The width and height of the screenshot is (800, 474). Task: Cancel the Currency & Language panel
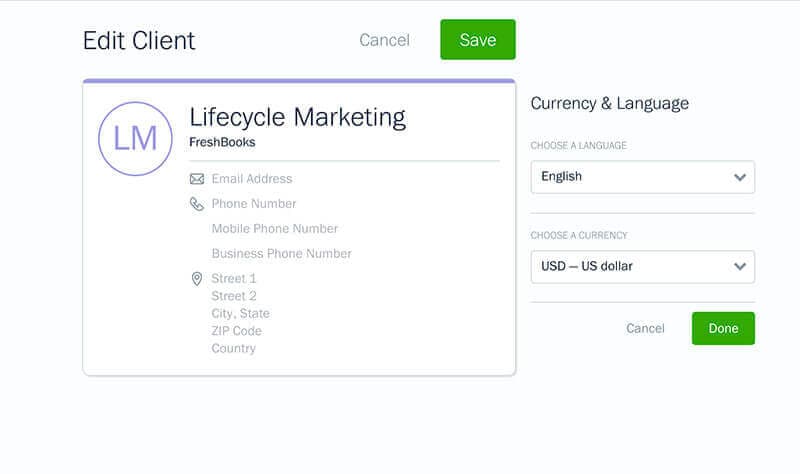tap(645, 328)
